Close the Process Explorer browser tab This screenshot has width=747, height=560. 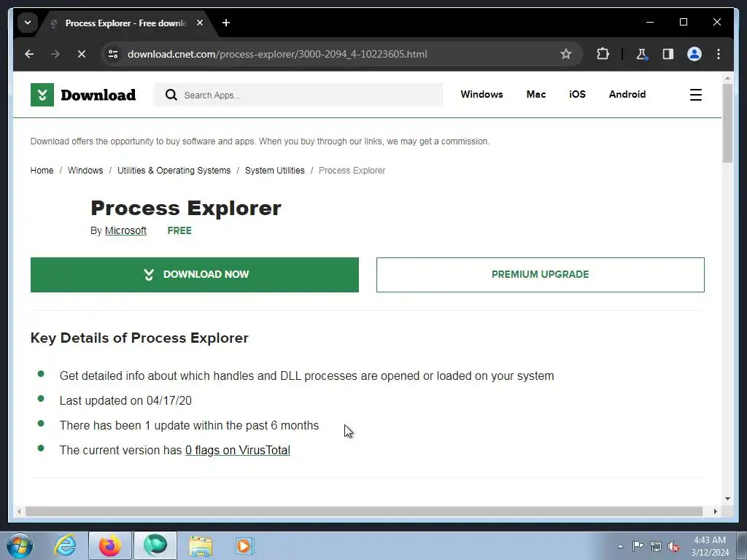pos(200,23)
